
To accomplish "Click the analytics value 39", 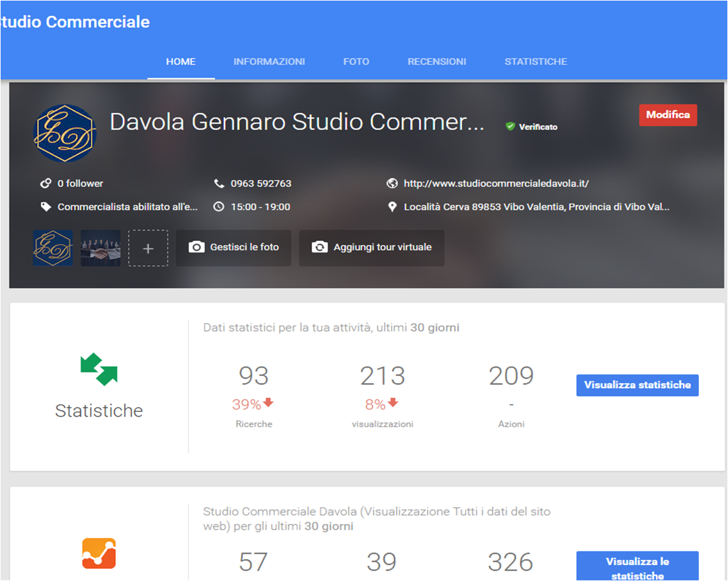I will 381,562.
